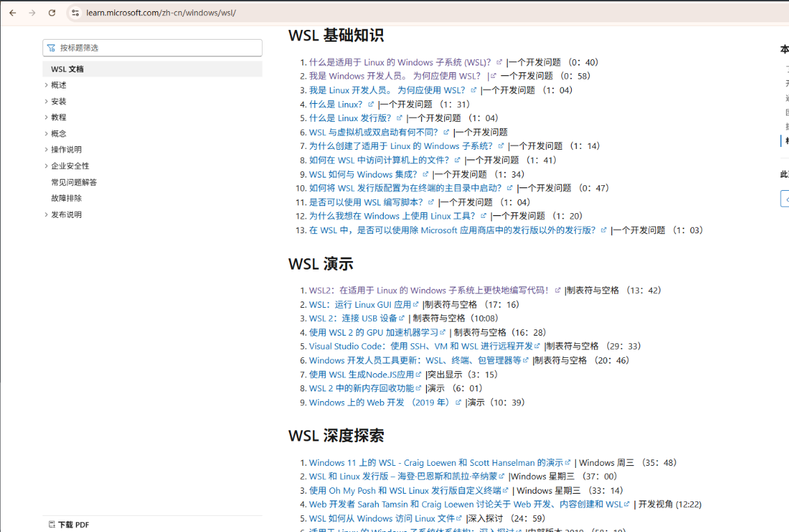Screen dimensions: 789x532
Task: Go back with the browser back arrow
Action: pyautogui.click(x=13, y=13)
